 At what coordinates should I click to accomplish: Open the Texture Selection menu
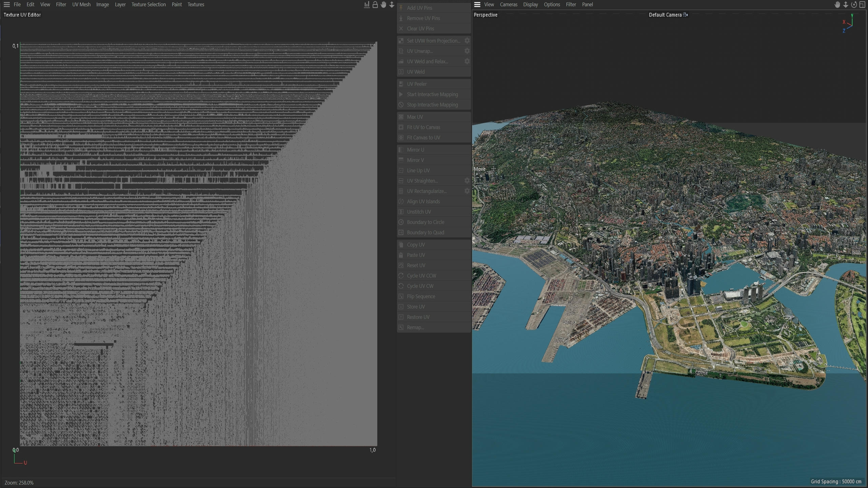[x=149, y=4]
